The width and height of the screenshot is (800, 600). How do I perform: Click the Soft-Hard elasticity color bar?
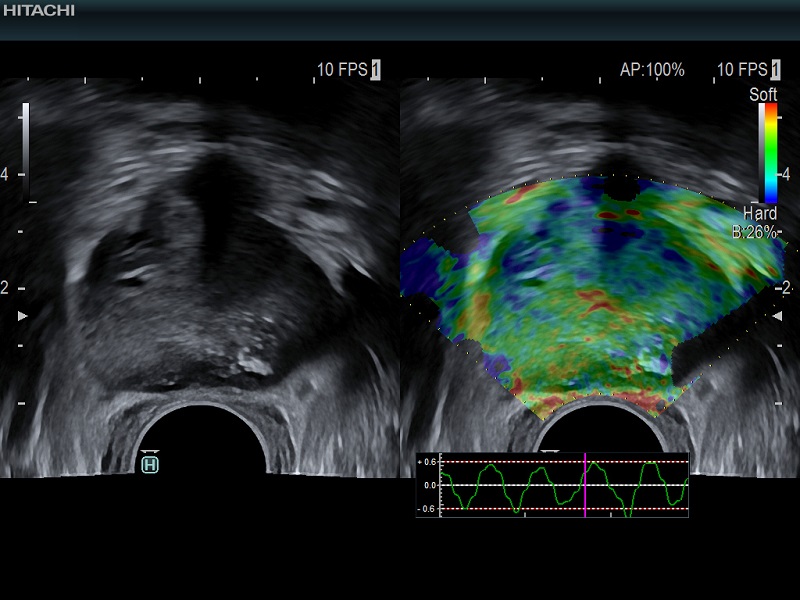pyautogui.click(x=768, y=153)
